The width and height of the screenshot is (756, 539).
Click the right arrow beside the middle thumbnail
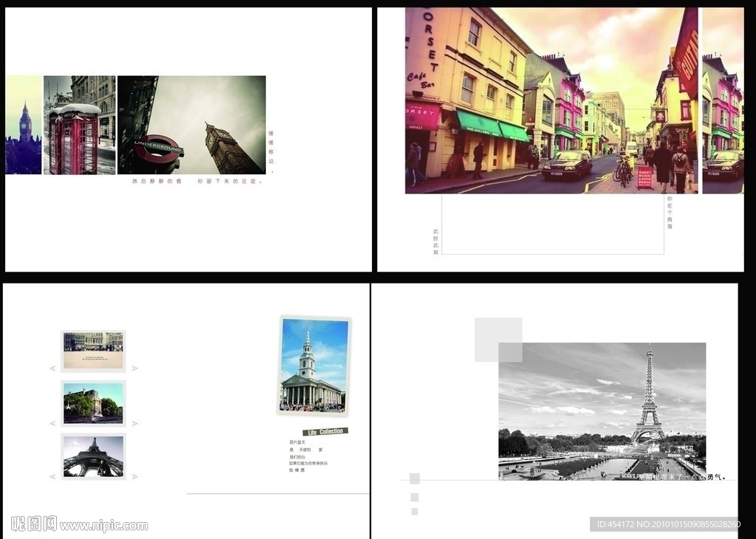click(x=134, y=423)
